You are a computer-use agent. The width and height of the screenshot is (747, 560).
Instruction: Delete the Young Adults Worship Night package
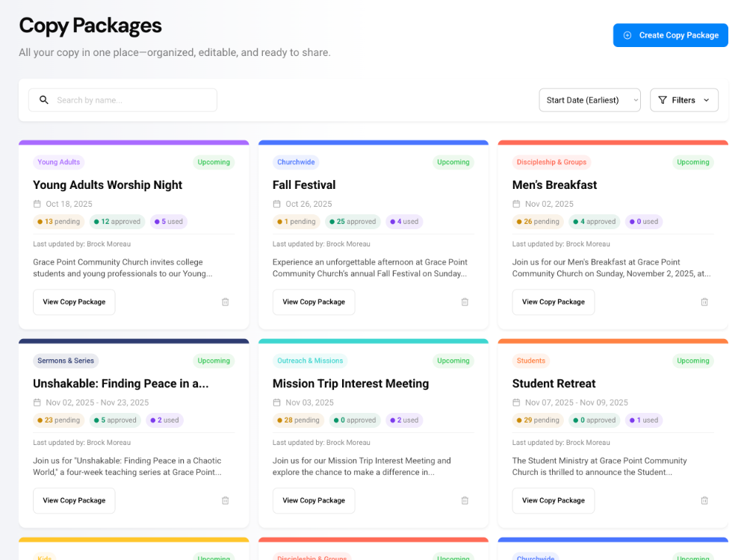(226, 302)
